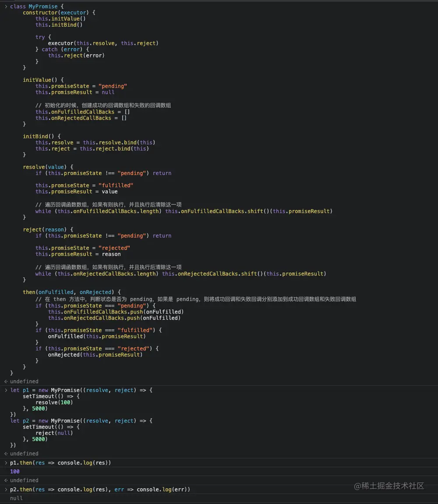Viewport: 438px width, 504px height.
Task: Click 'if (this.promiseState === "fulfilled") {' line
Action: pos(99,330)
